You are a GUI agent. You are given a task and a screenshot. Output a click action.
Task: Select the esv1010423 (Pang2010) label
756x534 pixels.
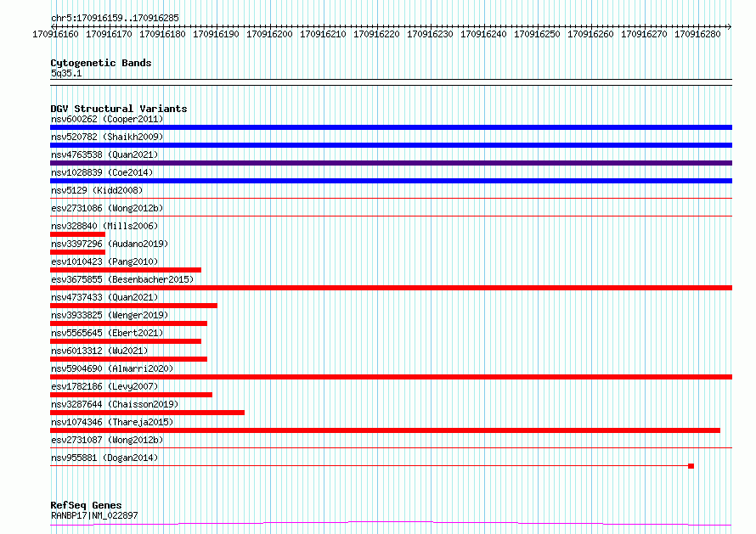(104, 261)
